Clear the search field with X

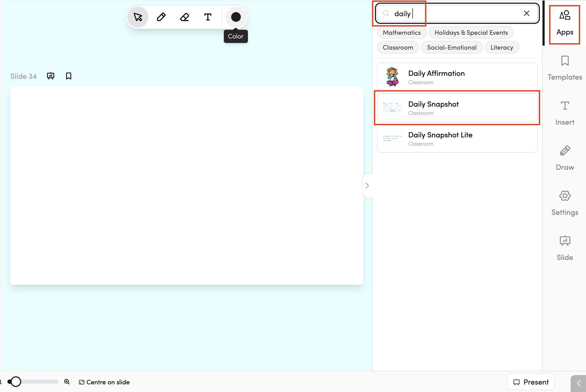click(x=527, y=13)
